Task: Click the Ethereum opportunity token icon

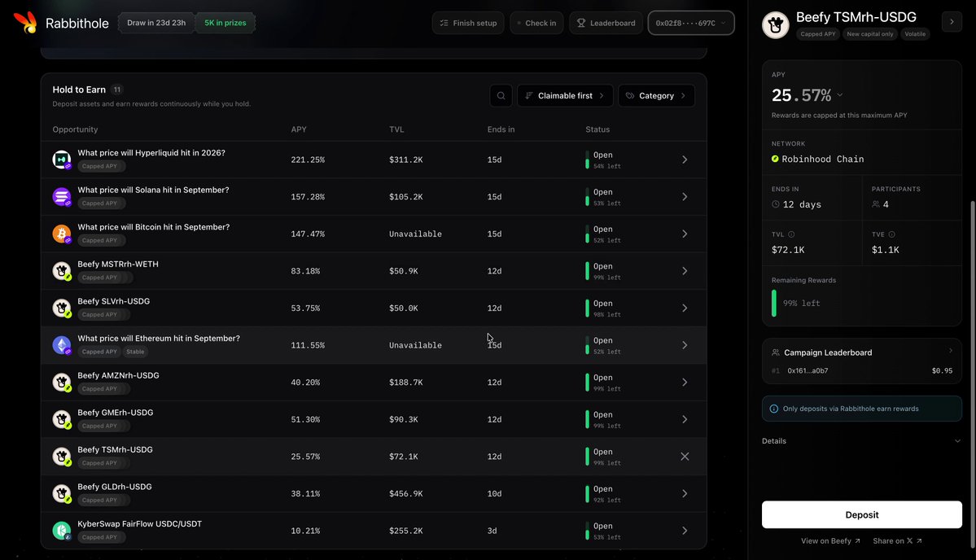Action: pyautogui.click(x=62, y=345)
